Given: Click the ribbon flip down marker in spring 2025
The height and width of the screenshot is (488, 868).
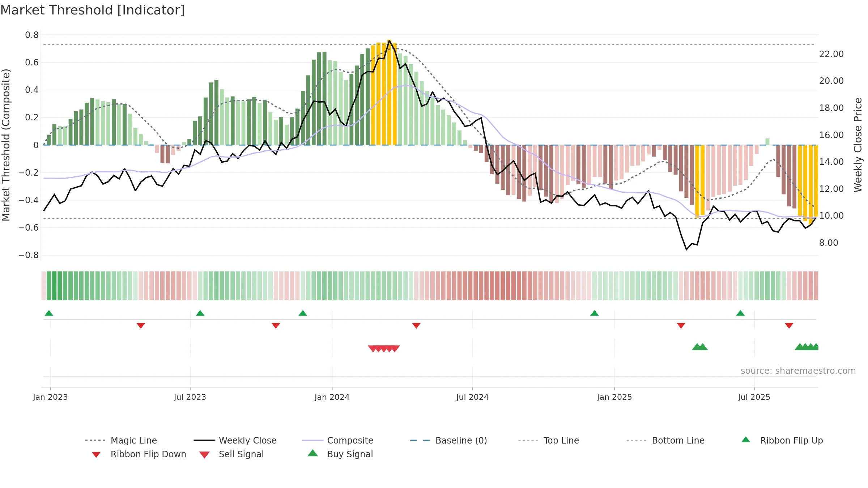Looking at the screenshot, I should pyautogui.click(x=681, y=326).
